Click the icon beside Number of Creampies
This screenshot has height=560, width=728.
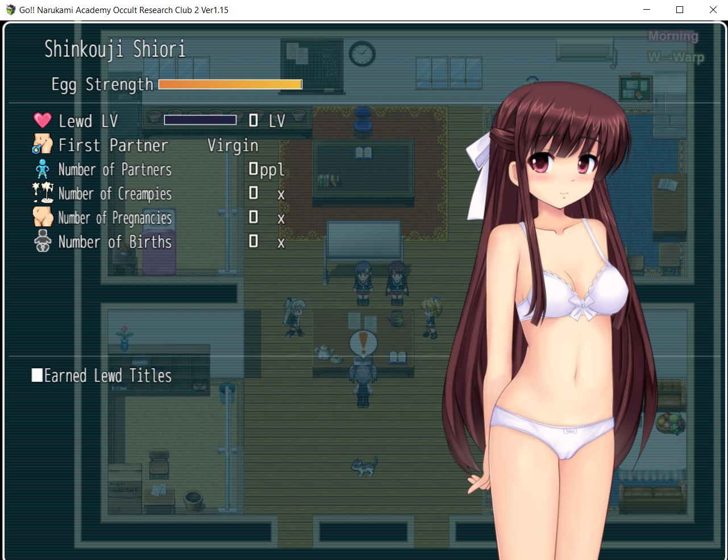click(43, 193)
